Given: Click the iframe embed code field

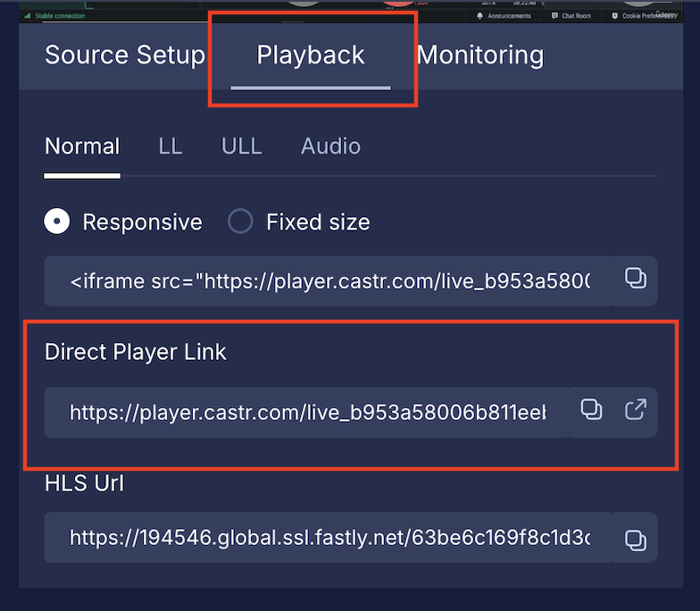Looking at the screenshot, I should coord(329,280).
